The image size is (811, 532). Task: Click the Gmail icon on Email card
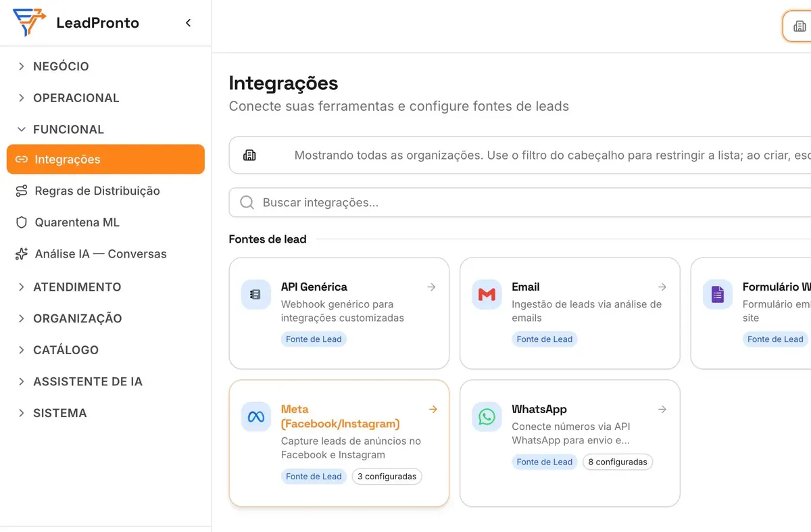click(x=487, y=295)
